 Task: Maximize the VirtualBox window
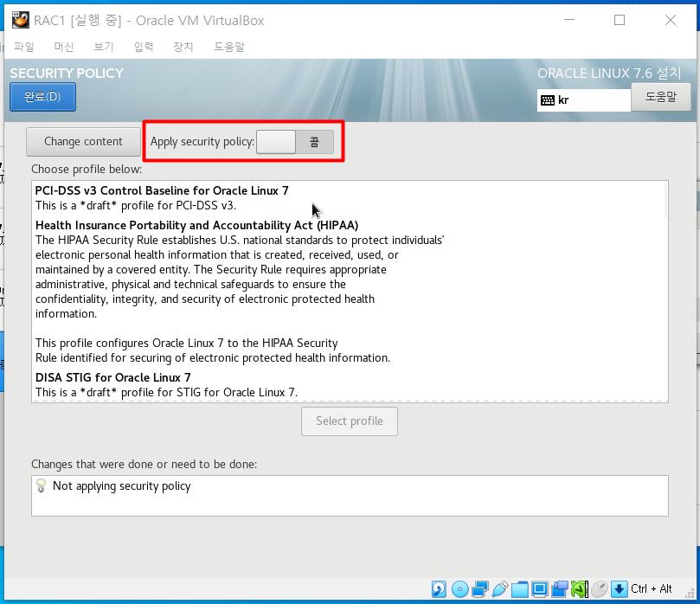click(620, 20)
